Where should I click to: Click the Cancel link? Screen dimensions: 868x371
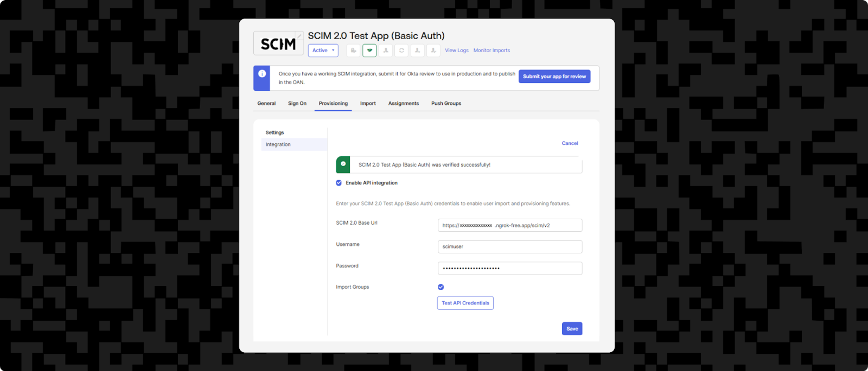[x=569, y=143]
